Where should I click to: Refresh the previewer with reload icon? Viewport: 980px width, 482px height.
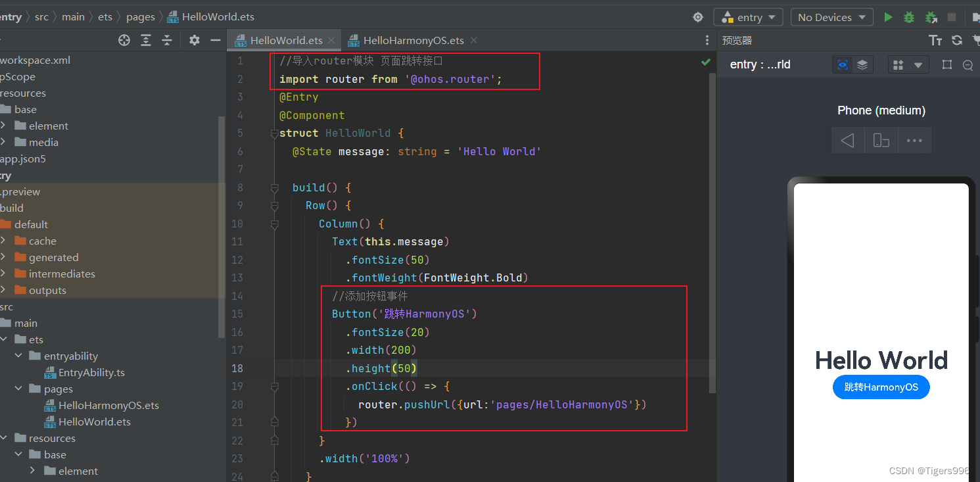pos(957,40)
